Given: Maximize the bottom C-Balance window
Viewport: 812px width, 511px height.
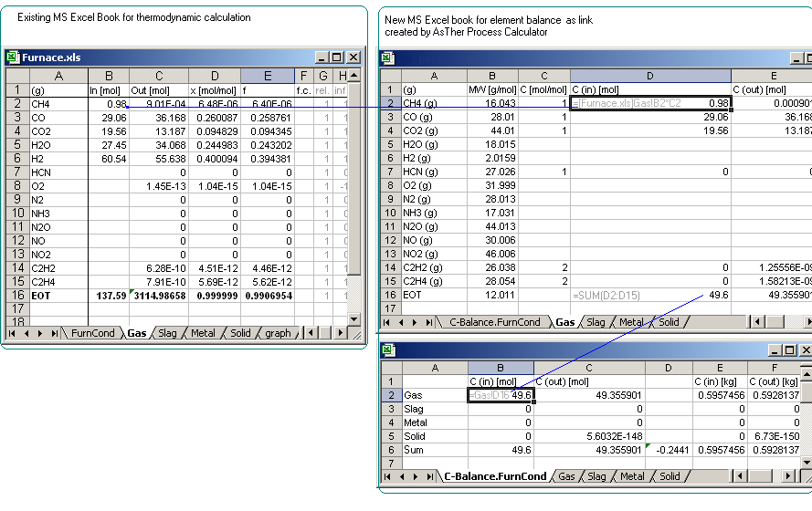Looking at the screenshot, I should tap(787, 350).
